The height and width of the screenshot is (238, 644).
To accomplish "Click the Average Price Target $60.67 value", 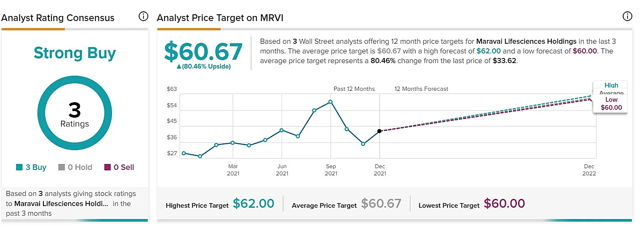I will (x=381, y=204).
